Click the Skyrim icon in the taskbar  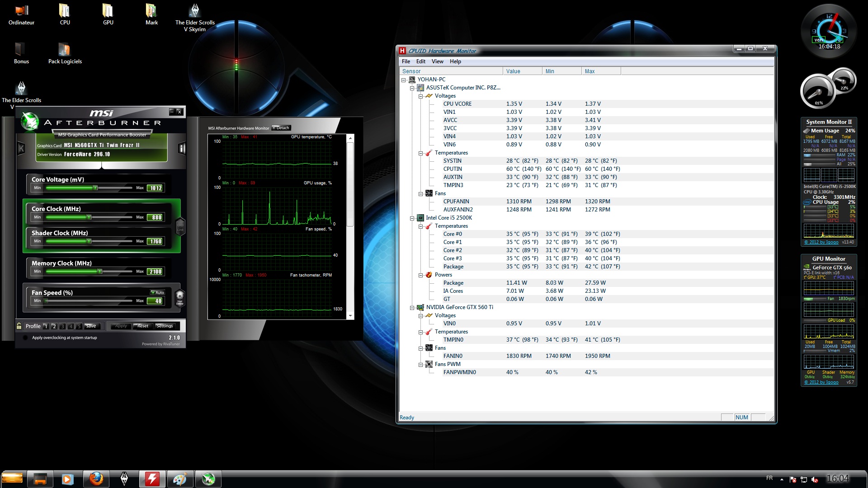pyautogui.click(x=124, y=479)
